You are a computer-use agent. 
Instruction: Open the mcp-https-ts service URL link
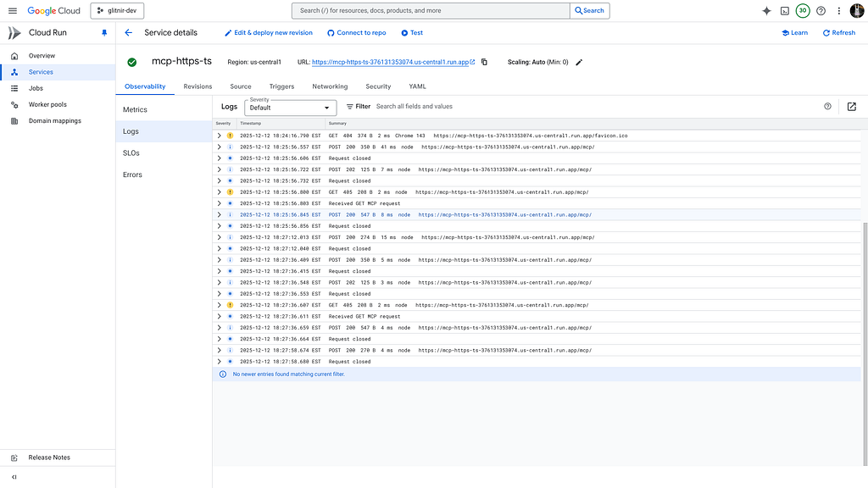(x=393, y=62)
